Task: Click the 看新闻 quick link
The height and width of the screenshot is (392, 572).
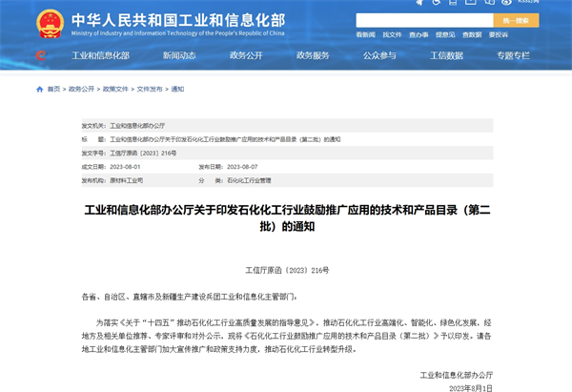Action: [365, 34]
